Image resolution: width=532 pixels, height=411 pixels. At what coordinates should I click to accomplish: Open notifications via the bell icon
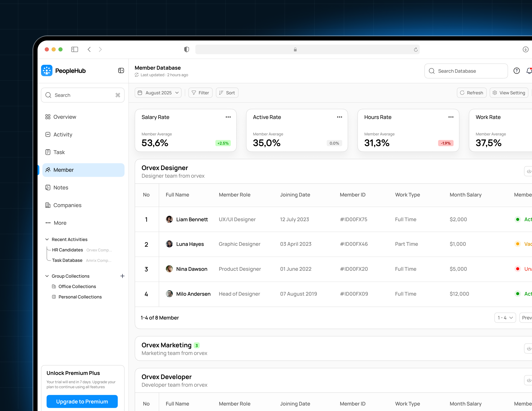(529, 71)
